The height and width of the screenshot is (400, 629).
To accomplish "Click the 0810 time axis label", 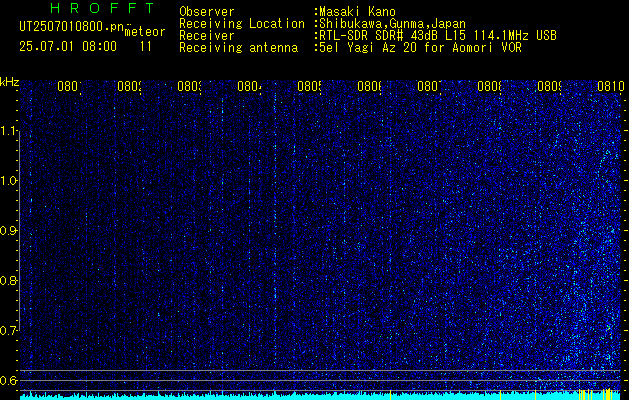I will point(611,86).
